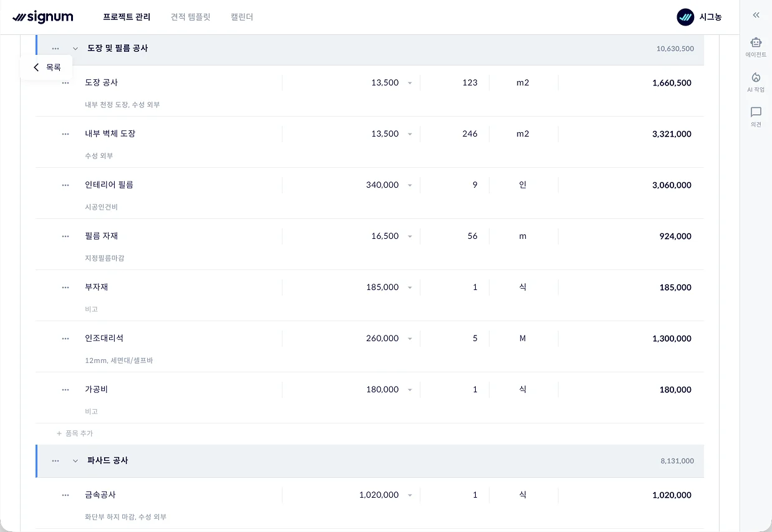The image size is (772, 532).
Task: Switch to the 캘린더 tab
Action: pyautogui.click(x=242, y=17)
